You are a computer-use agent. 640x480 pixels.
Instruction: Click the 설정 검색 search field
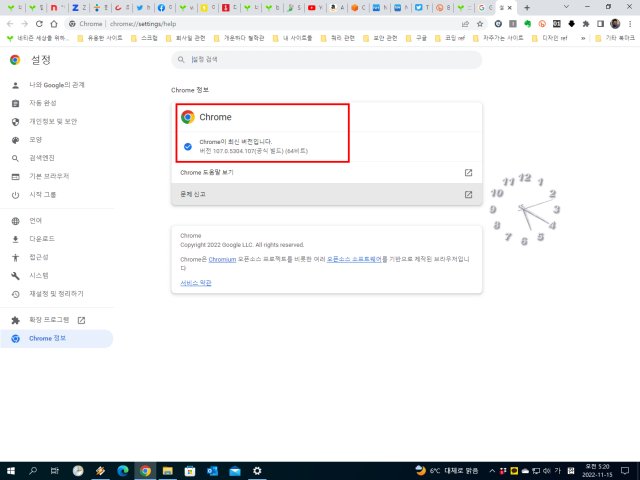tap(327, 60)
